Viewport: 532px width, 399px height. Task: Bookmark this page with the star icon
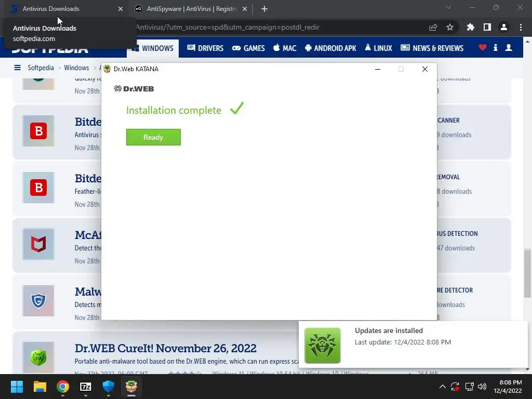point(450,27)
